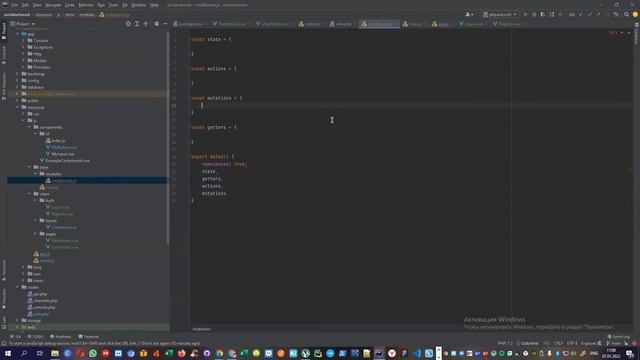This screenshot has height=360, width=640.
Task: Click Collapse All in Project panel toolbar
Action: click(146, 24)
